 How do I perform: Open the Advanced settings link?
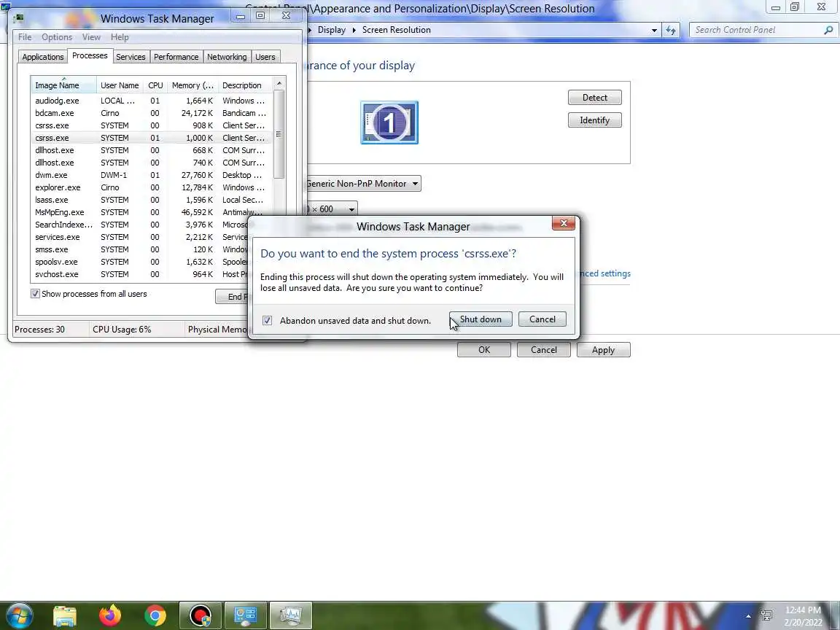(605, 273)
